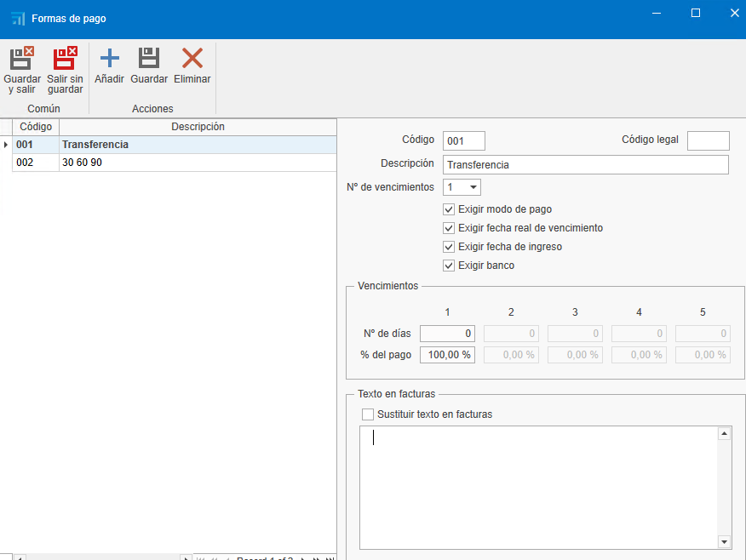Click the current-row indicator arrow for 001
The width and height of the screenshot is (746, 560).
pyautogui.click(x=6, y=145)
